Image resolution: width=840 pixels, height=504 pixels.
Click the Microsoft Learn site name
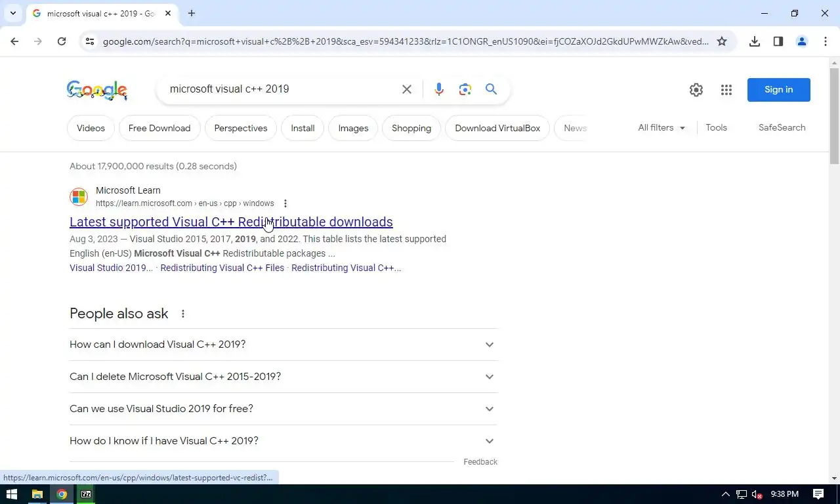tap(128, 190)
